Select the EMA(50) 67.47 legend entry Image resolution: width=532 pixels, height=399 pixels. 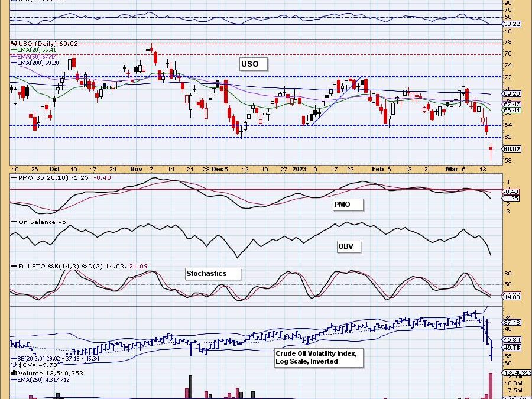34,56
